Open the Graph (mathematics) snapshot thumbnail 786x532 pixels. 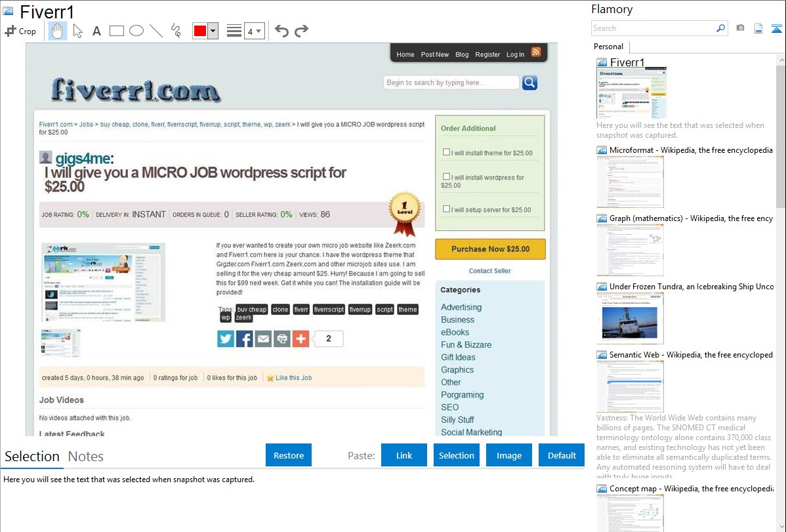(x=630, y=250)
